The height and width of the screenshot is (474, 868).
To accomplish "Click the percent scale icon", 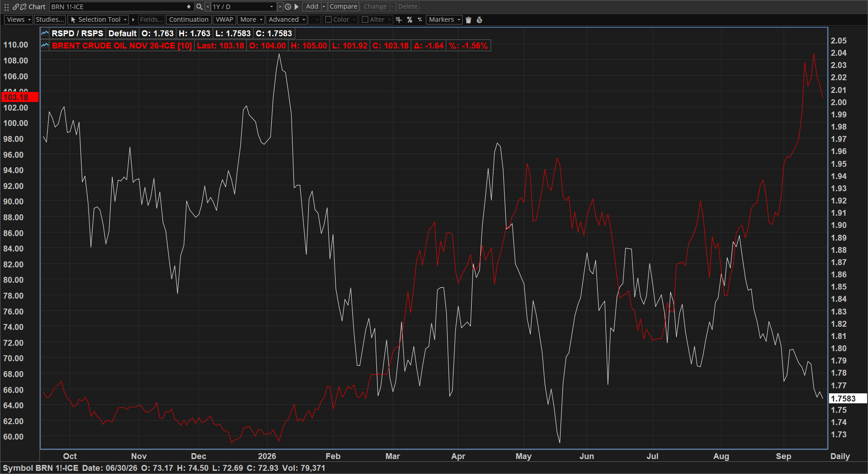I will [410, 20].
